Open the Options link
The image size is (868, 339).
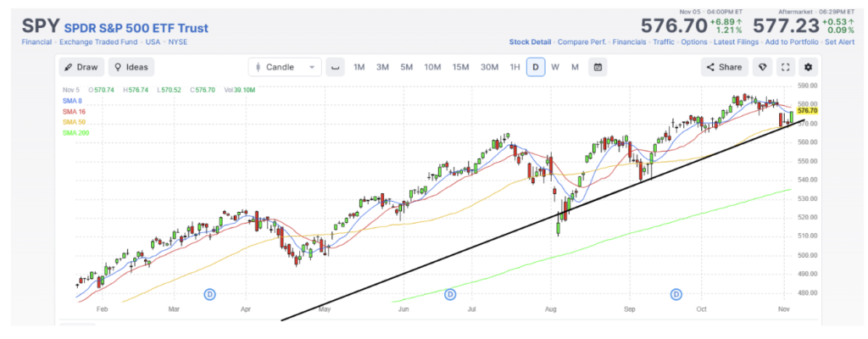pos(694,42)
